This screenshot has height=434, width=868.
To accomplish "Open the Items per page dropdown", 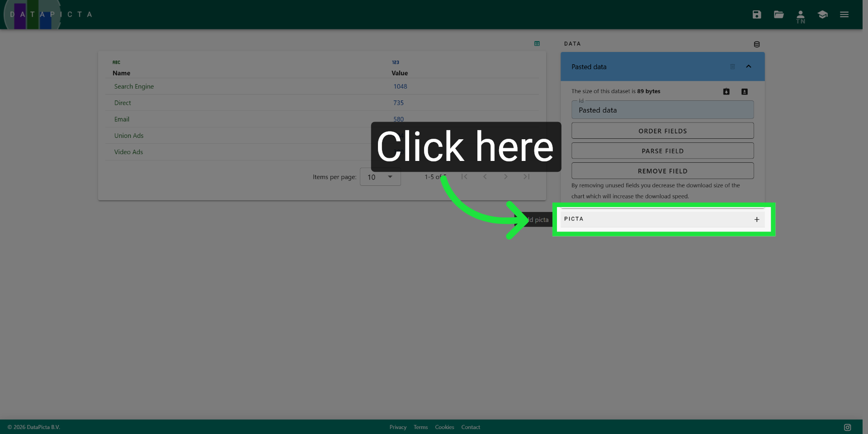I will (380, 177).
